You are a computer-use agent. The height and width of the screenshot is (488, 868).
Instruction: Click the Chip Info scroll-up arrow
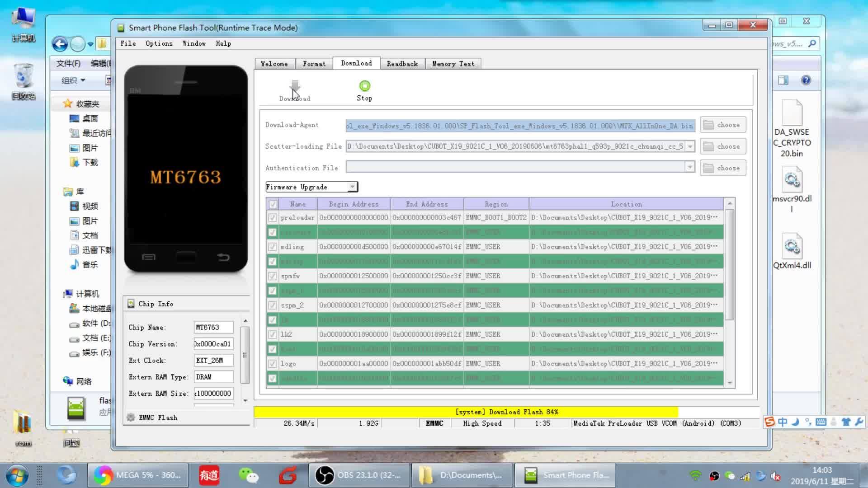(x=245, y=321)
